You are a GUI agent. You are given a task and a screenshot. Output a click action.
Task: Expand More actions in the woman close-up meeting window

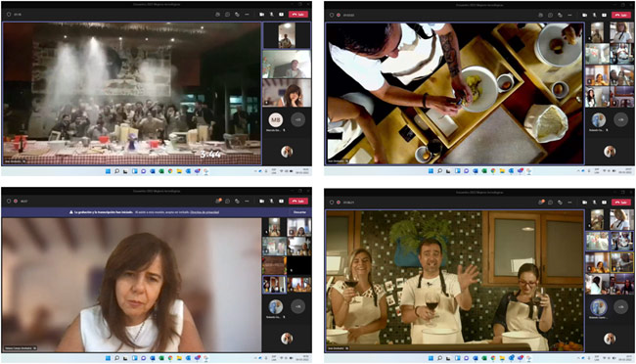pyautogui.click(x=247, y=201)
